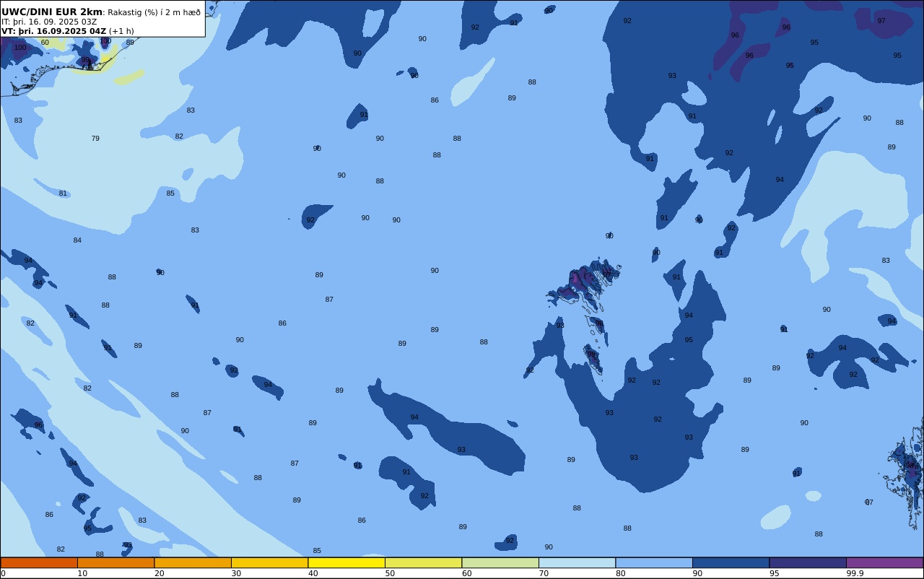Screen dimensions: 924x579
Task: Click the 30–40 amber legend swatch
Action: pyautogui.click(x=269, y=562)
